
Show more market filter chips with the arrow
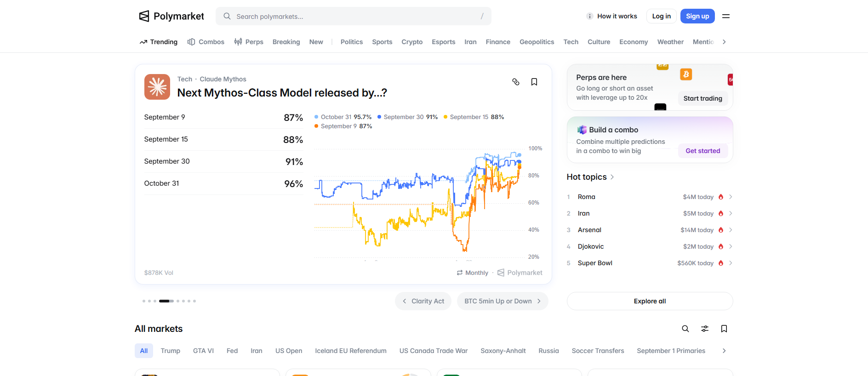point(724,351)
